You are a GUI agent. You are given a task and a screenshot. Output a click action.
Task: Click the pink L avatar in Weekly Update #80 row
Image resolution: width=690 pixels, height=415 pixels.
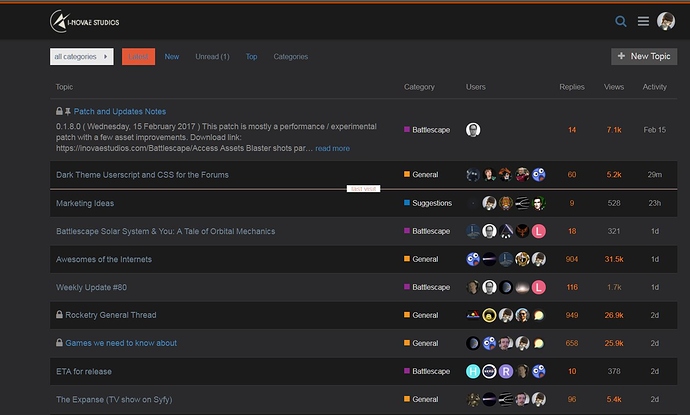click(539, 287)
